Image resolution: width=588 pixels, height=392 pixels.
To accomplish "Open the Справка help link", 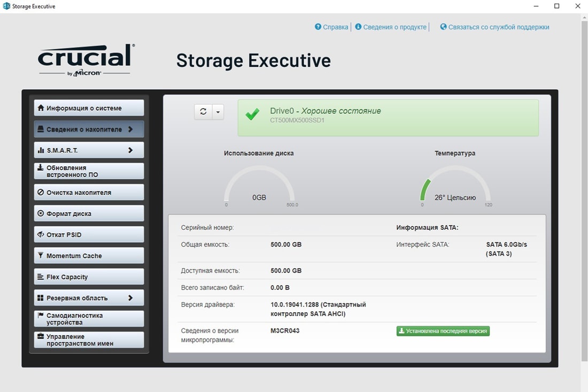I will pos(335,27).
